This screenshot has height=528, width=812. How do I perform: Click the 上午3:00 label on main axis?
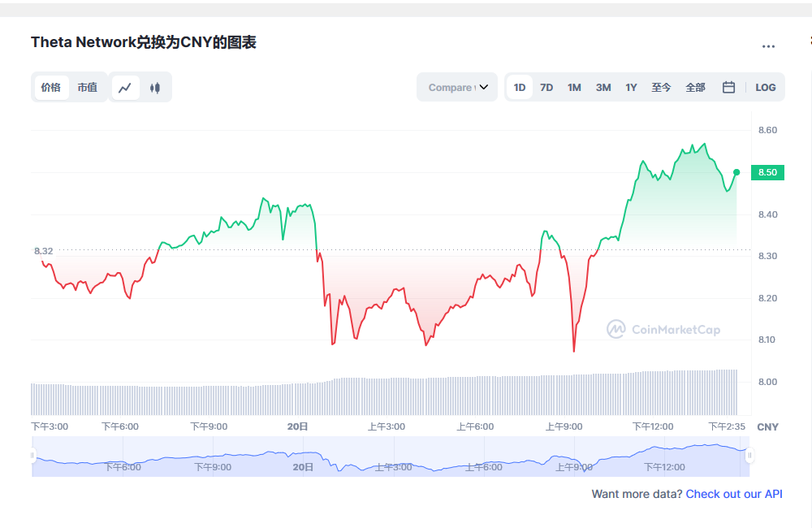(x=387, y=427)
